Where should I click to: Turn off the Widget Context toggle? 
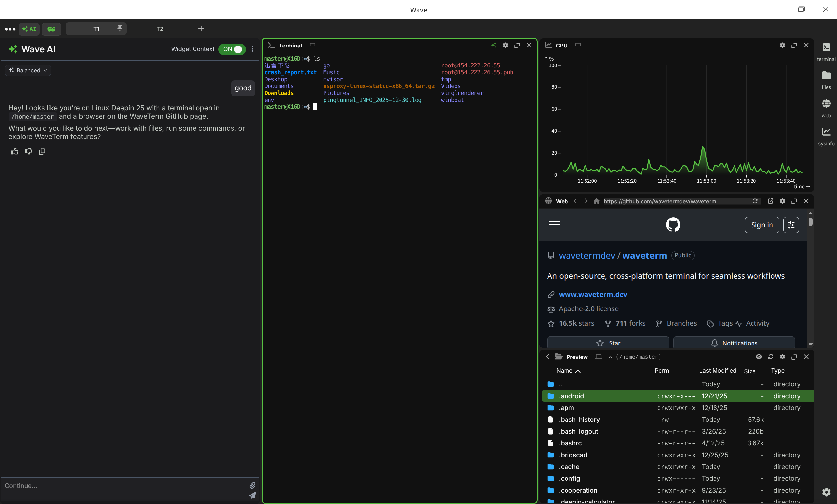pos(232,49)
